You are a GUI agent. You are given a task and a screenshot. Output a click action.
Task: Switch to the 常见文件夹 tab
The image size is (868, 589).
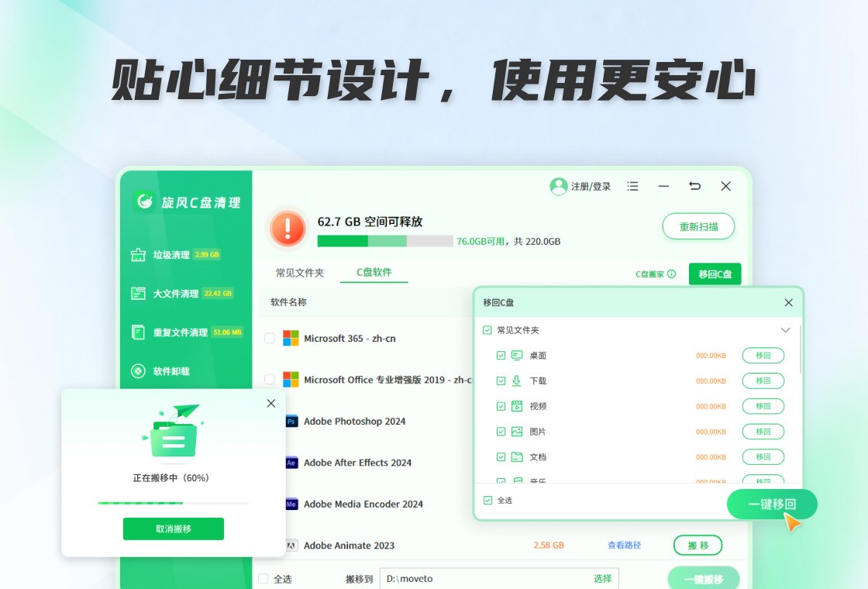(300, 273)
